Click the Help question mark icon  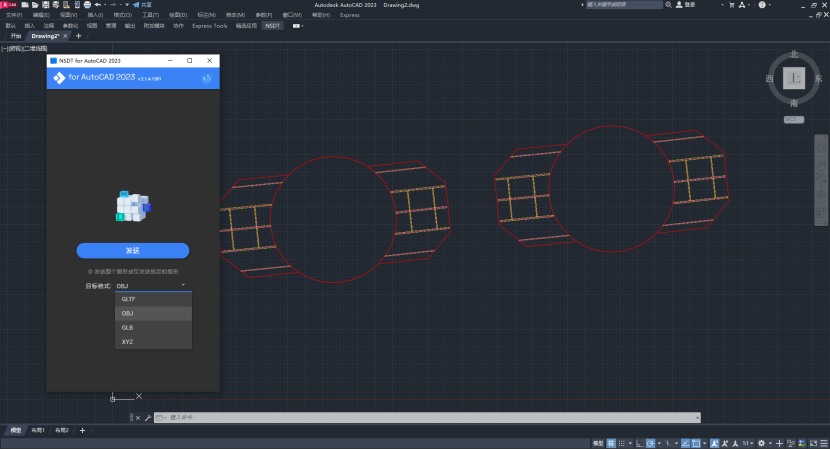[x=762, y=5]
